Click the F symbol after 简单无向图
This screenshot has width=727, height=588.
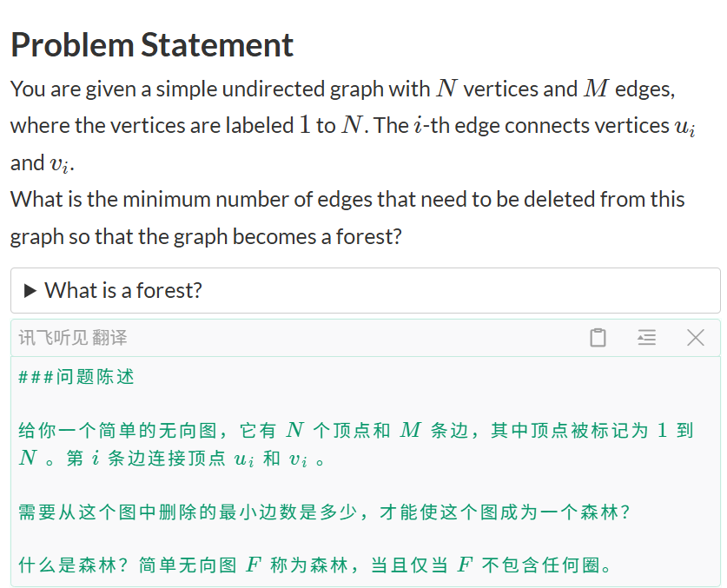(x=254, y=566)
